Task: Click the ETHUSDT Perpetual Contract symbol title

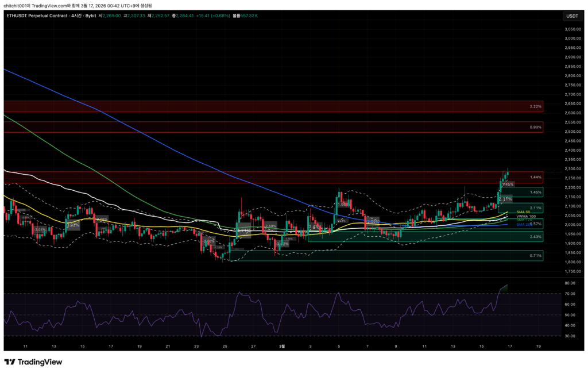Action: [34, 16]
